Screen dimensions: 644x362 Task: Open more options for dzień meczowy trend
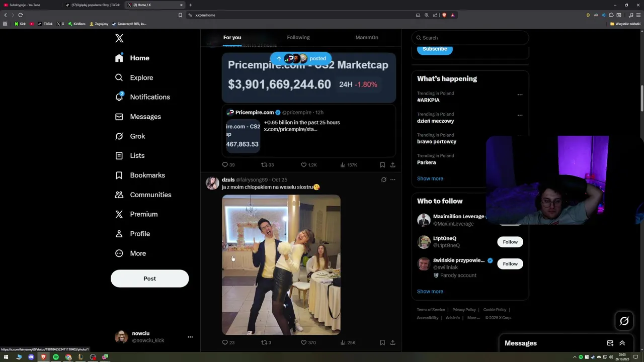pyautogui.click(x=520, y=115)
